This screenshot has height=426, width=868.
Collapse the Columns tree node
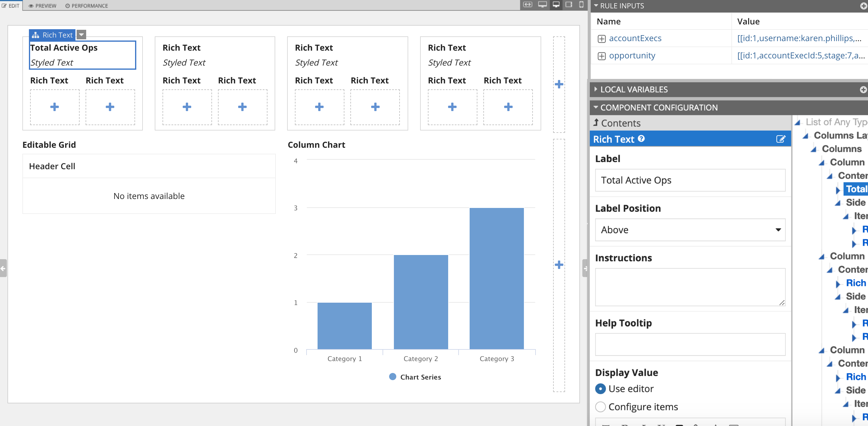tap(814, 150)
